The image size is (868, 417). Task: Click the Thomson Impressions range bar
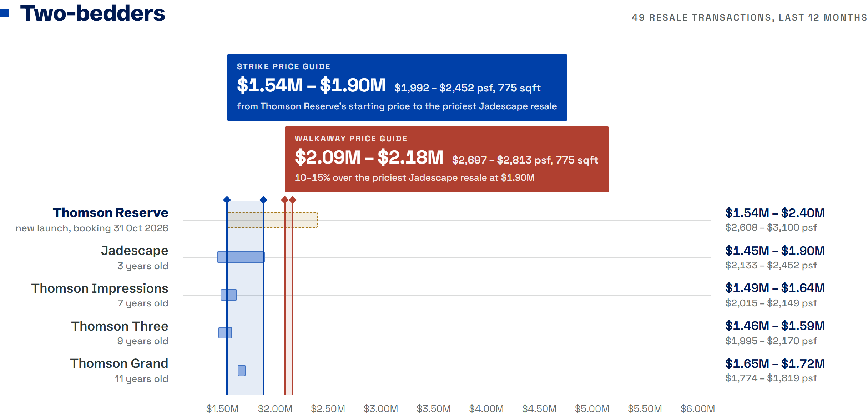tap(229, 295)
